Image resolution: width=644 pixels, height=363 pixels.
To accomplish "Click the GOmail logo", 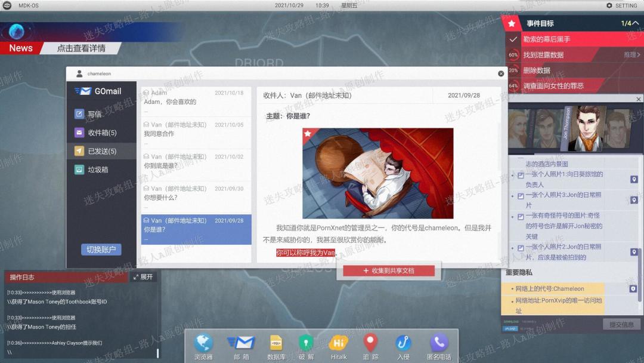I will (98, 91).
